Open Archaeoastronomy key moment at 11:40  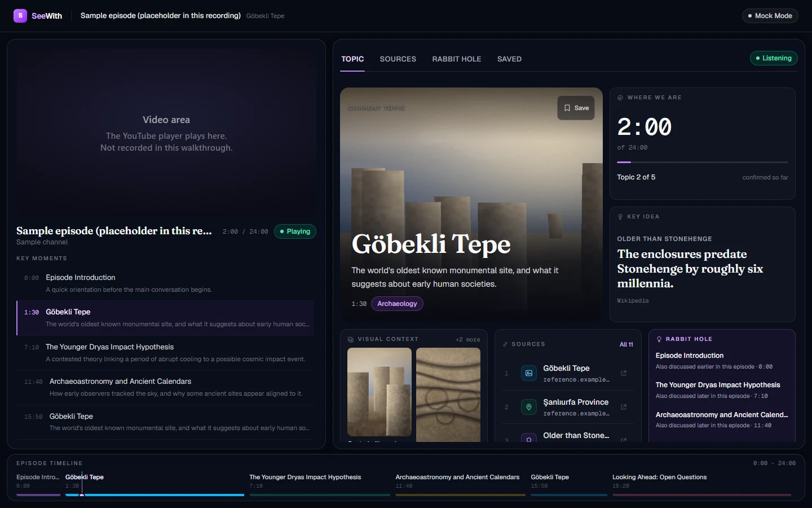tap(165, 387)
